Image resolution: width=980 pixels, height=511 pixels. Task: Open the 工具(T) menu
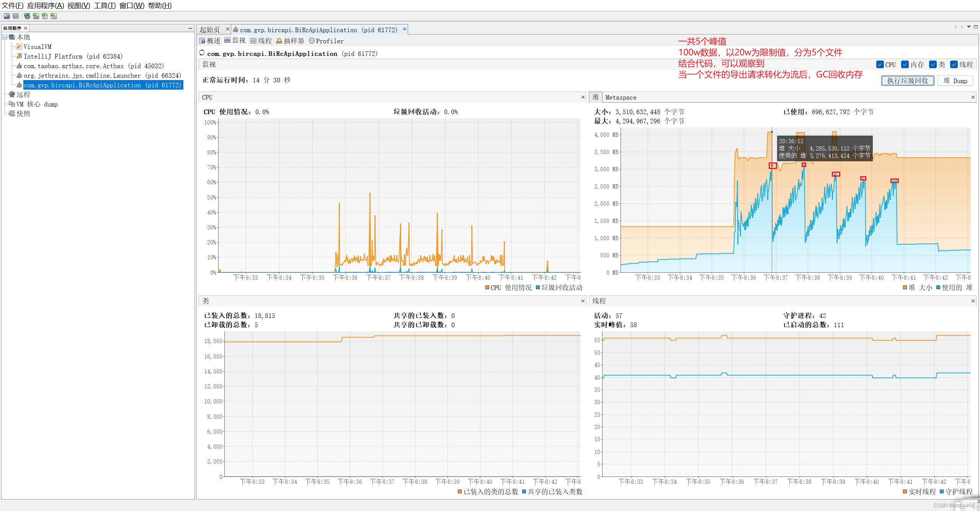point(105,5)
